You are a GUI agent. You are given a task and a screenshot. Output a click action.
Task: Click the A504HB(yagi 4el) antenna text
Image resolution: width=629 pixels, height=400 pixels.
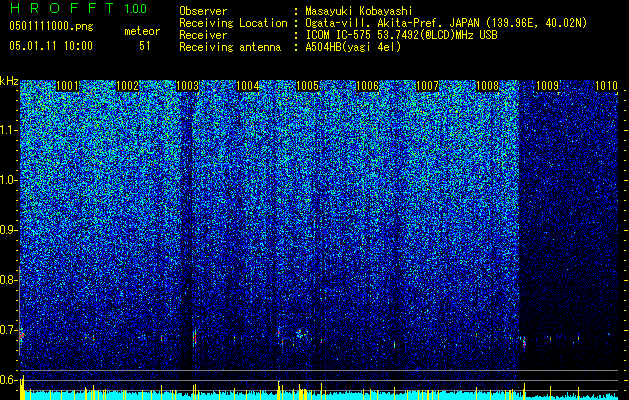(353, 47)
